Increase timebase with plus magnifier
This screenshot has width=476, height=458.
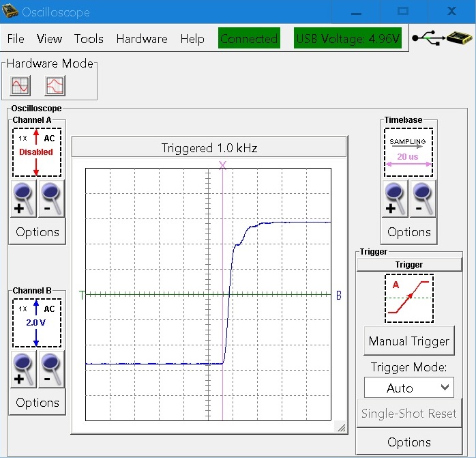pos(396,199)
